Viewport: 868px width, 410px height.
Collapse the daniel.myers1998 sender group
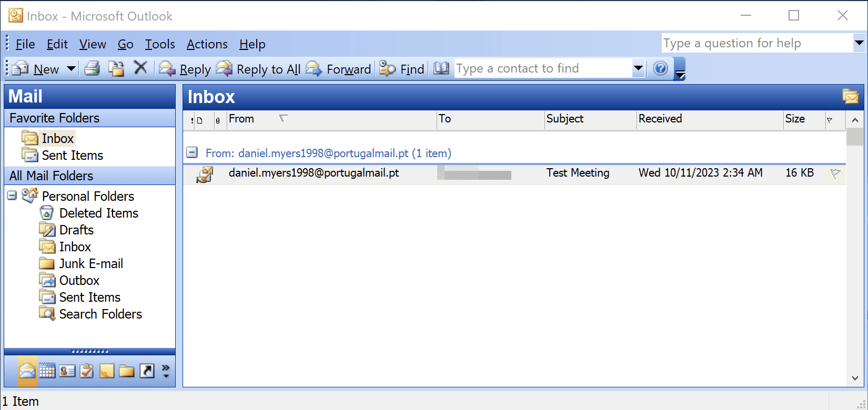pos(192,153)
